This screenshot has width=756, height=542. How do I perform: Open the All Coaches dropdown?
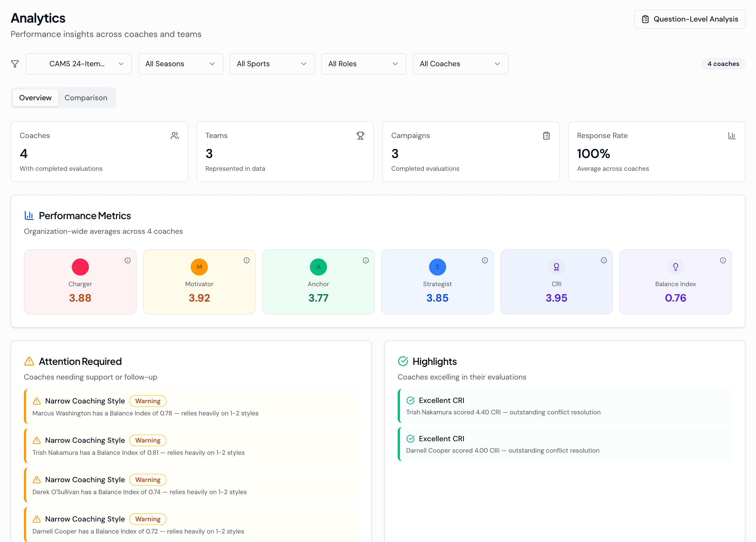[x=460, y=64]
